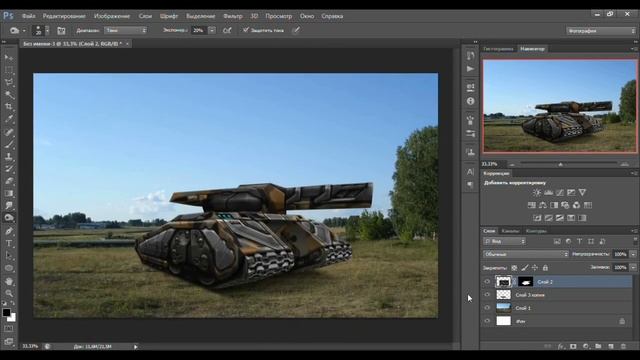Add a Photo Filter adjustment
The height and width of the screenshot is (360, 640).
(x=565, y=205)
